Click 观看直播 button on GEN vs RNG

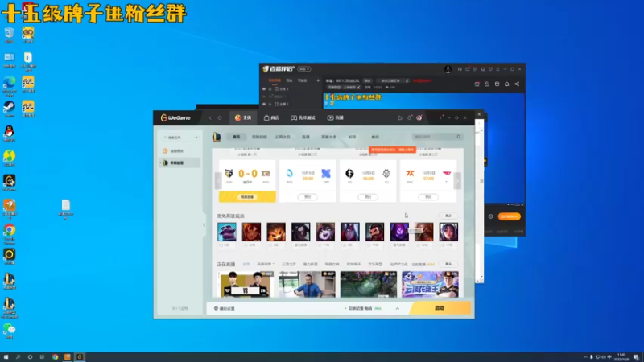click(x=247, y=197)
